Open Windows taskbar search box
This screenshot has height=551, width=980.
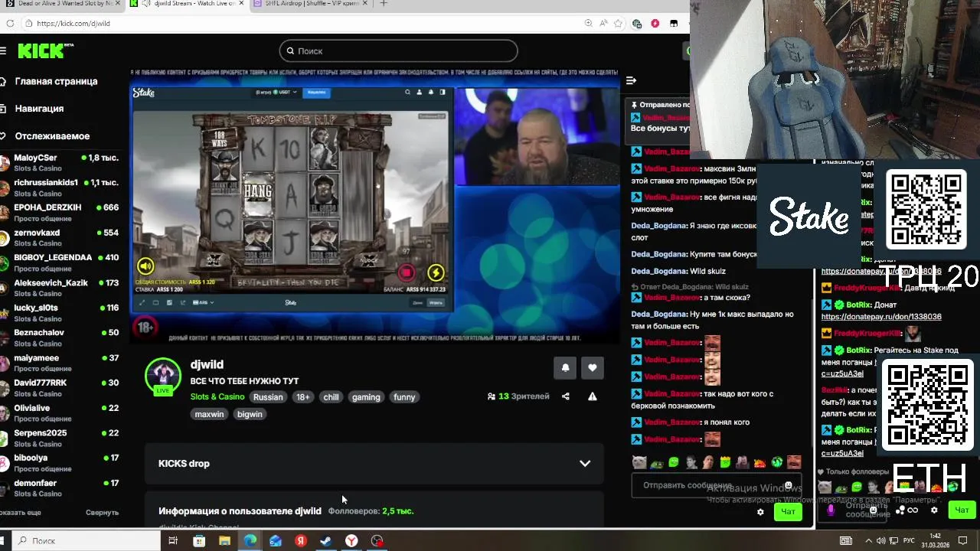tap(87, 540)
